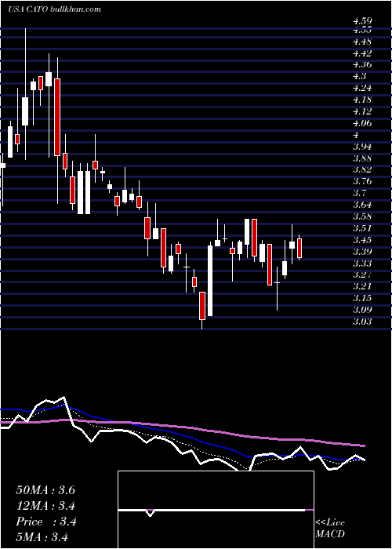Screen dimensions: 392x549
Task: Click the 3.76 price axis label
Action: [362, 181]
